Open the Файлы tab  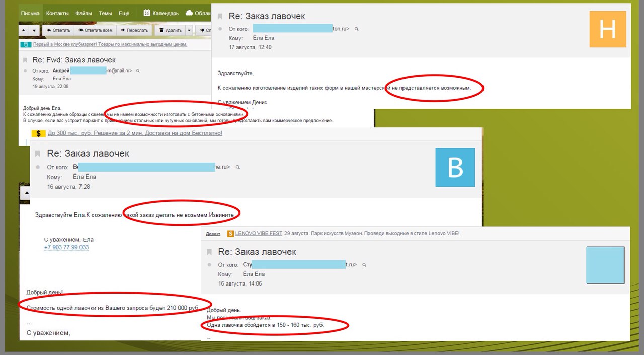tap(84, 13)
